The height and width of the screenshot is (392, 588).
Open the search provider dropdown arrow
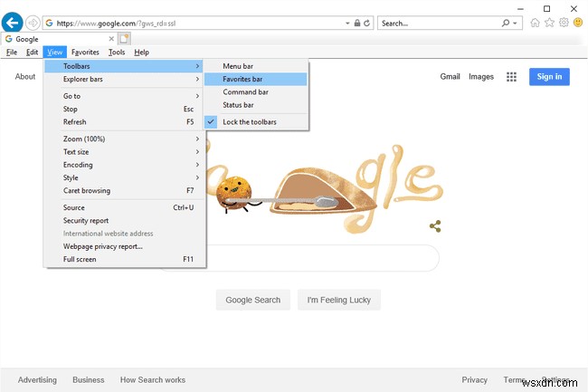tap(516, 24)
